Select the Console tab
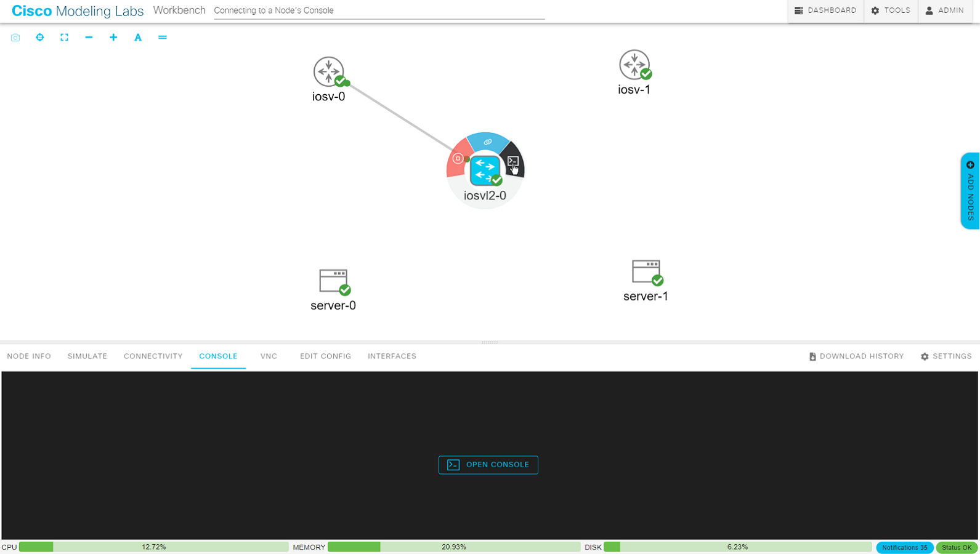The height and width of the screenshot is (554, 980). pyautogui.click(x=218, y=356)
